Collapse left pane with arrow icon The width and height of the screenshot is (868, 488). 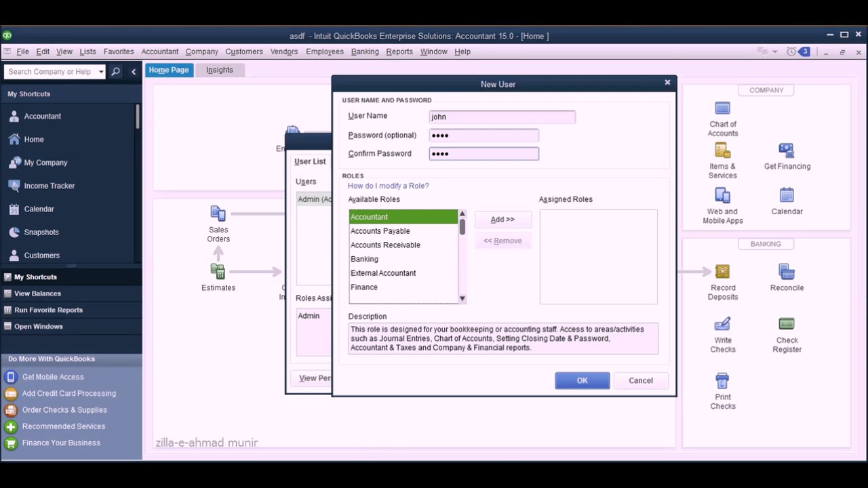tap(134, 71)
